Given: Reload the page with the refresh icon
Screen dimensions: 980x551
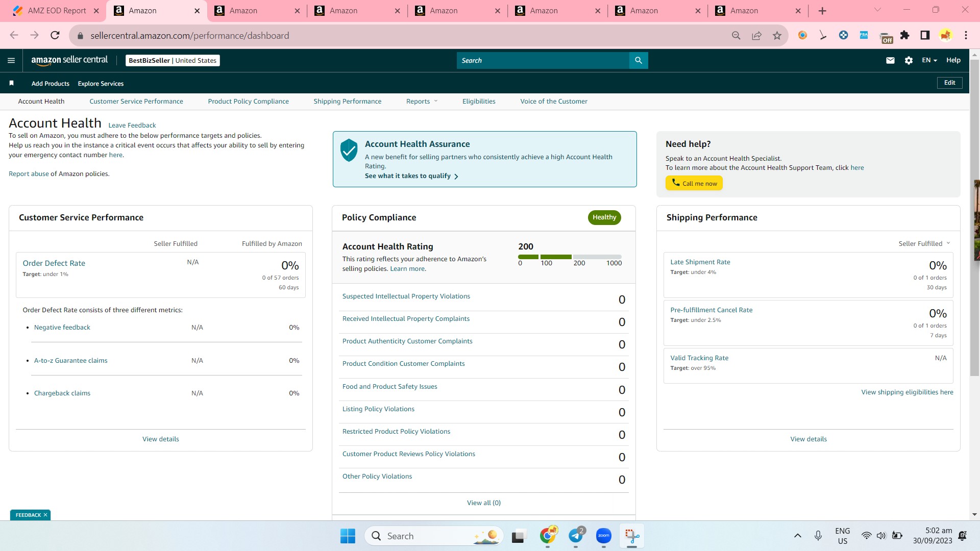Looking at the screenshot, I should 55,35.
